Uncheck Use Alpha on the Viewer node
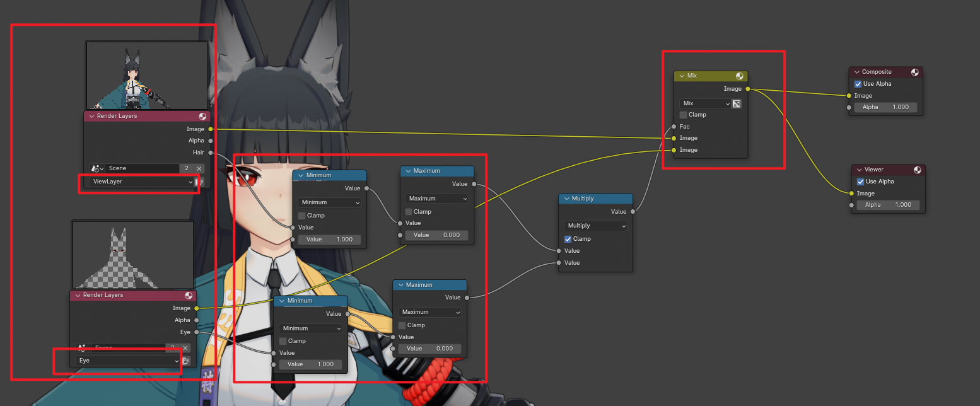The image size is (980, 406). 861,182
